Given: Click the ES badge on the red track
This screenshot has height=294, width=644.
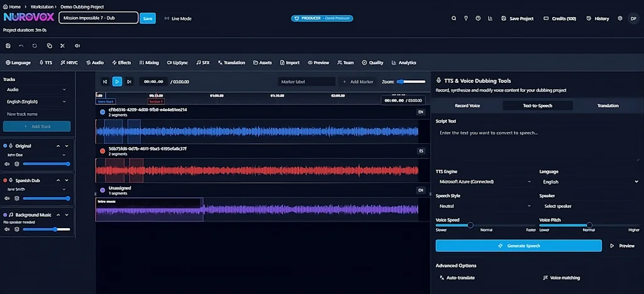Looking at the screenshot, I should (x=421, y=151).
